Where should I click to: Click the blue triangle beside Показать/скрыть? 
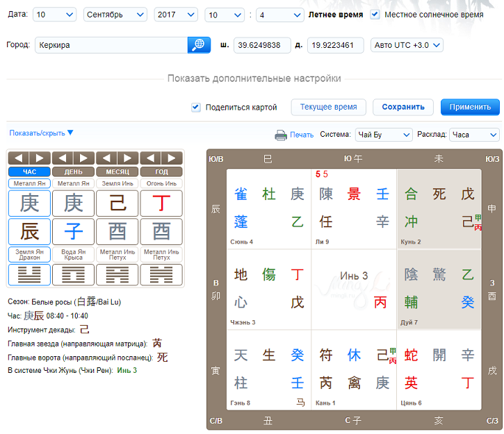70,132
